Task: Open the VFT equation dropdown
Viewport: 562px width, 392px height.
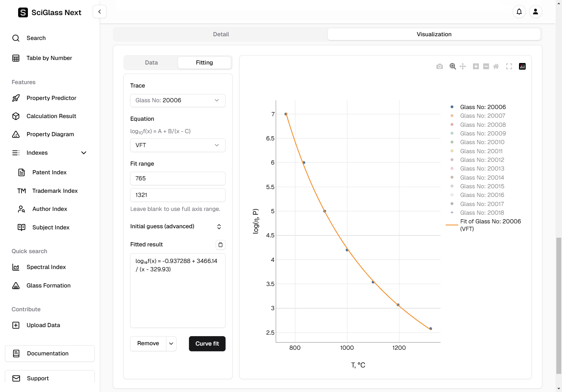Action: pyautogui.click(x=178, y=145)
